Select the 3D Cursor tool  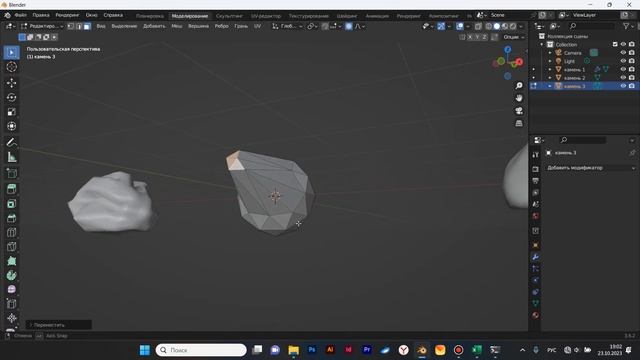pyautogui.click(x=11, y=67)
